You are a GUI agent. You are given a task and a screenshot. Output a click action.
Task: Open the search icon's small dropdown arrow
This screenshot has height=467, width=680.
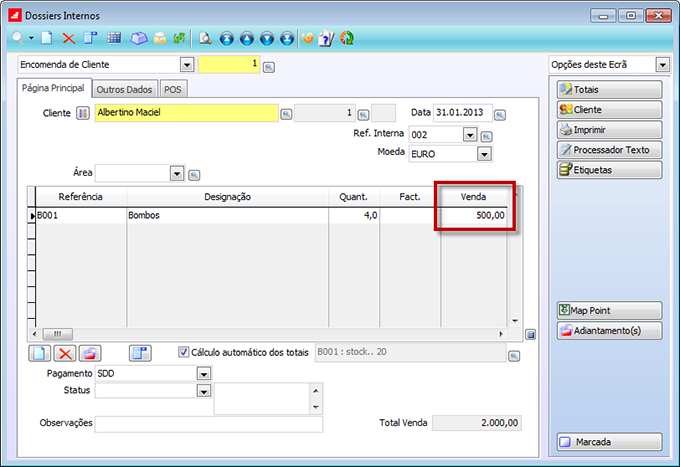[x=32, y=38]
